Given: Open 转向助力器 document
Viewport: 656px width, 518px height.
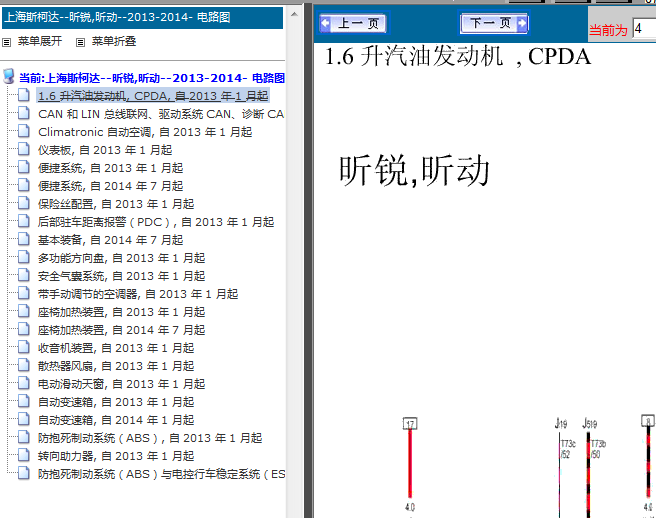Looking at the screenshot, I should pyautogui.click(x=116, y=456).
